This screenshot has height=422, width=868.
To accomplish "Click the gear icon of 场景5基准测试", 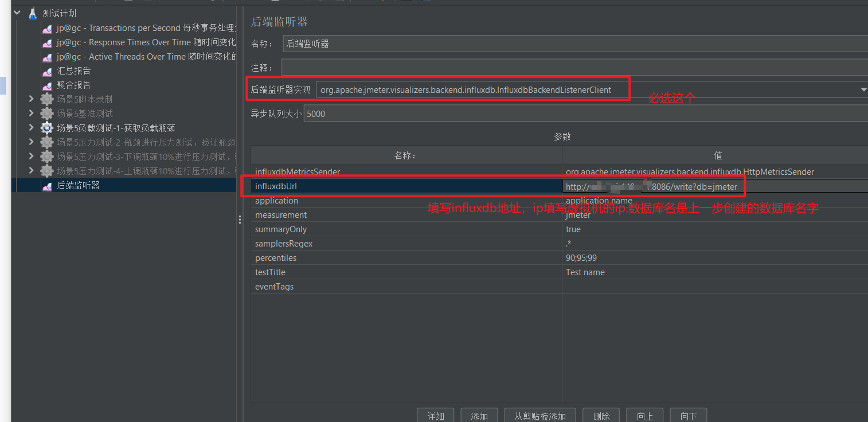I will coord(47,114).
